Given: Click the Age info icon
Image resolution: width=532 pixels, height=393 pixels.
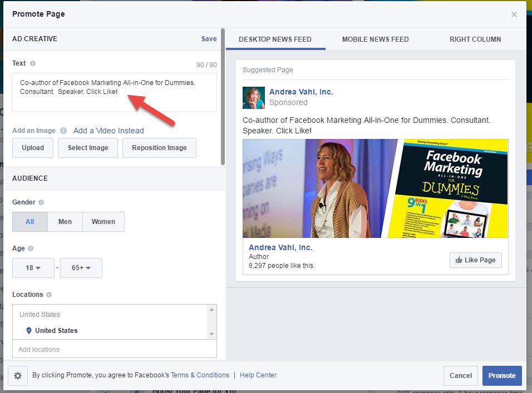Looking at the screenshot, I should click(x=31, y=248).
